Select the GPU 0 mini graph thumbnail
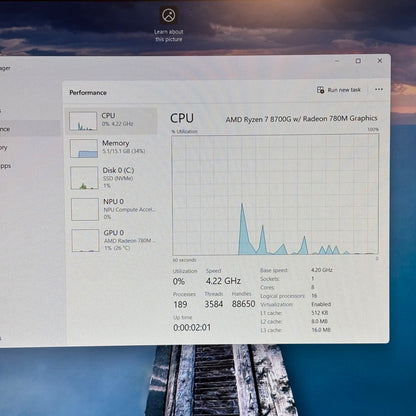416x416 pixels. 86,240
